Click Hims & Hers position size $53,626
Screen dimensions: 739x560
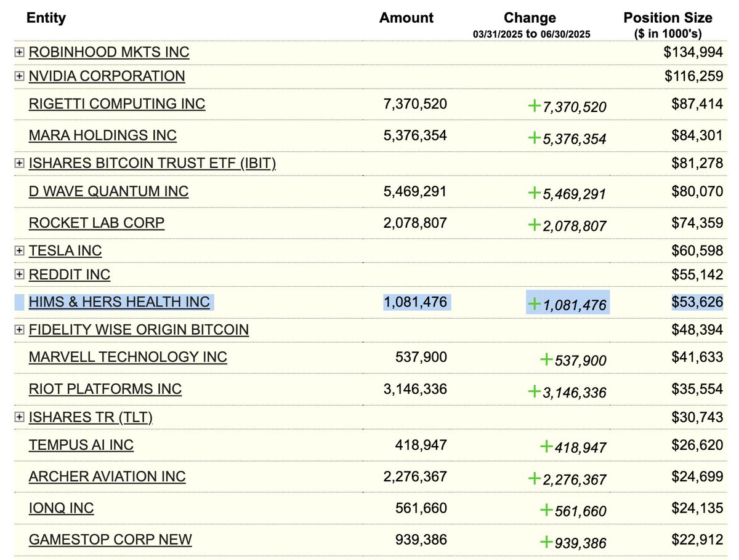pos(697,302)
